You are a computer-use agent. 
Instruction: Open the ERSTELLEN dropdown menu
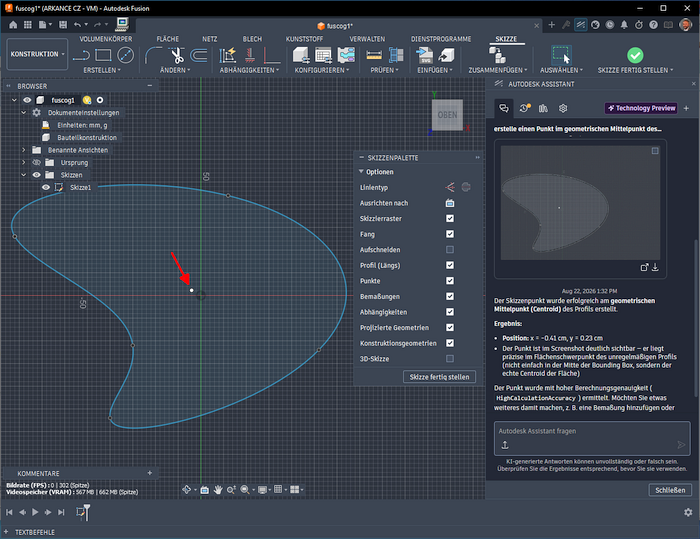point(102,70)
